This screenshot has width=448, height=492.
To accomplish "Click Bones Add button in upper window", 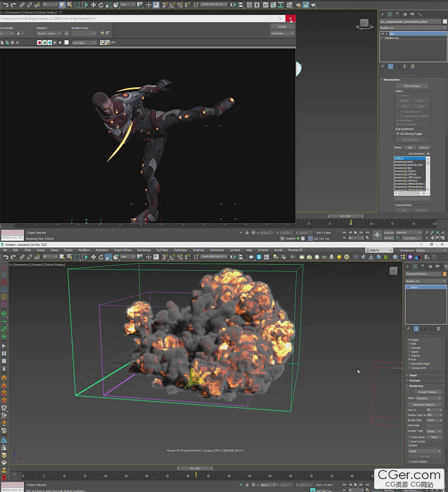I will [x=410, y=148].
